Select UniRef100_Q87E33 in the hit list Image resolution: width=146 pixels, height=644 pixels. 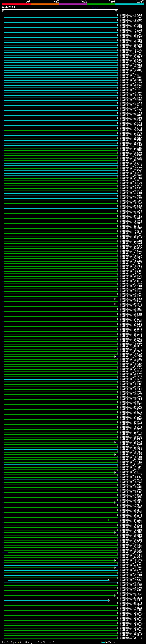coord(131,372)
